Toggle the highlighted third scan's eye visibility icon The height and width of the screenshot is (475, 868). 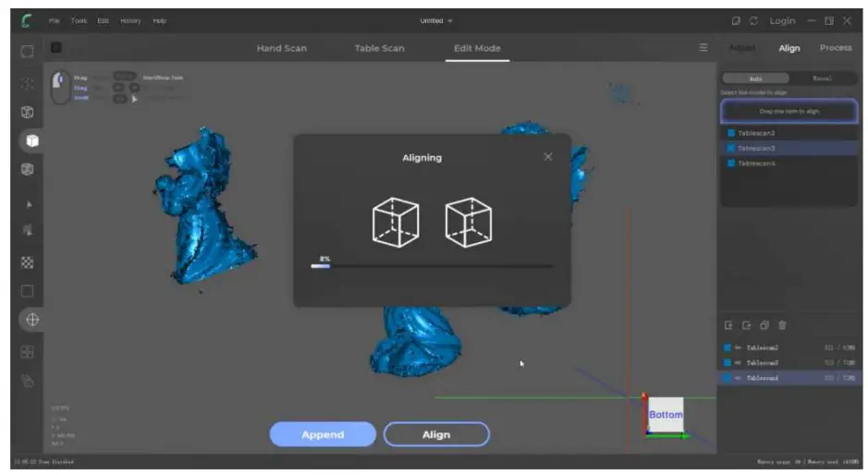[x=738, y=378]
